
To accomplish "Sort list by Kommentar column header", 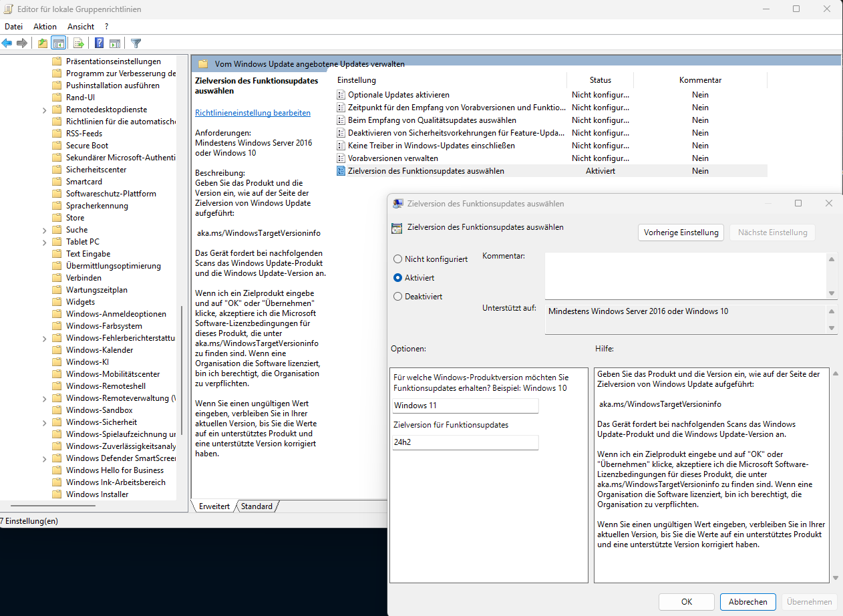I will pos(700,80).
